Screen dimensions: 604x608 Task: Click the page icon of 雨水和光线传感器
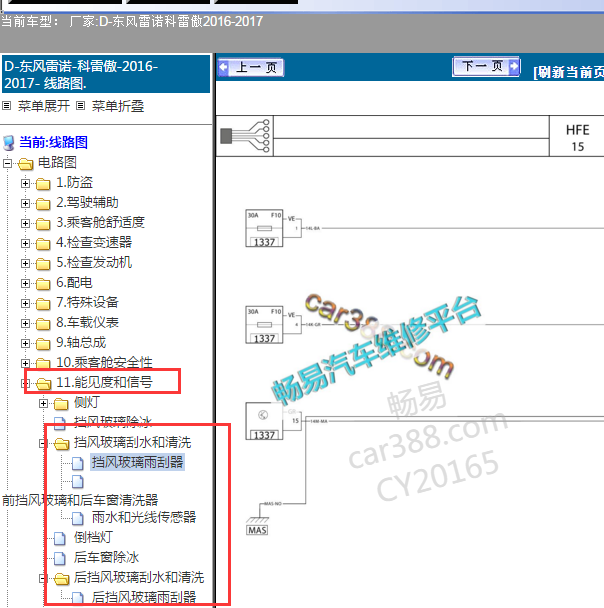point(78,518)
